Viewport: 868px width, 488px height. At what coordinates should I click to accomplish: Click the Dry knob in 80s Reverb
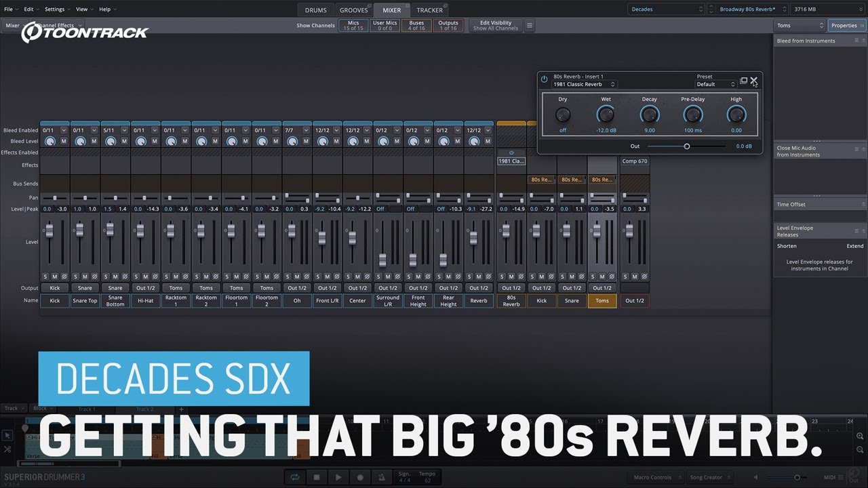coord(563,115)
